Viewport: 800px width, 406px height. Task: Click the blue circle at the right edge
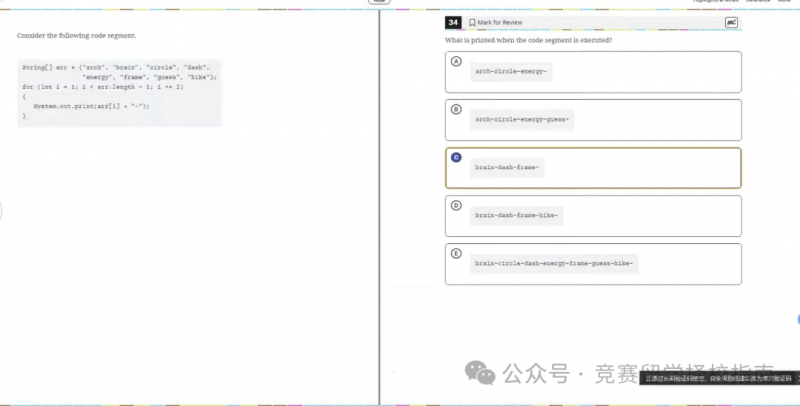[x=798, y=320]
